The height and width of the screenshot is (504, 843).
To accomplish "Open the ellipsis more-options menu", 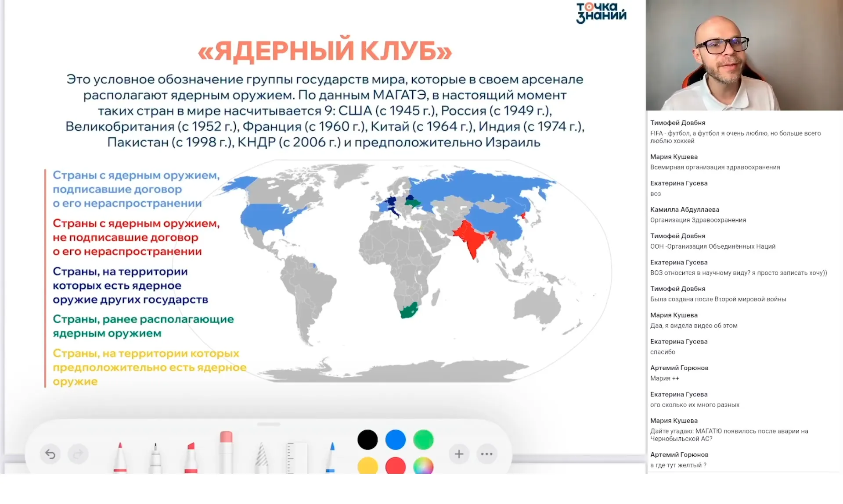I will click(486, 454).
